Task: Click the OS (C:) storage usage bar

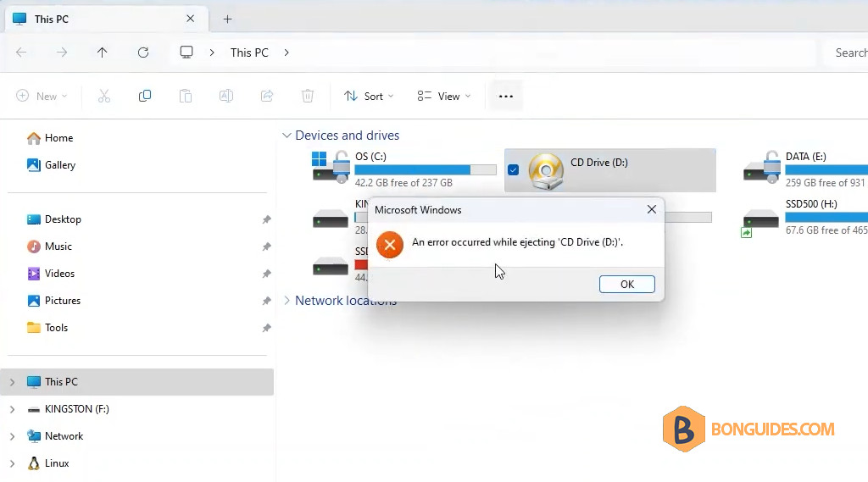Action: click(x=426, y=170)
